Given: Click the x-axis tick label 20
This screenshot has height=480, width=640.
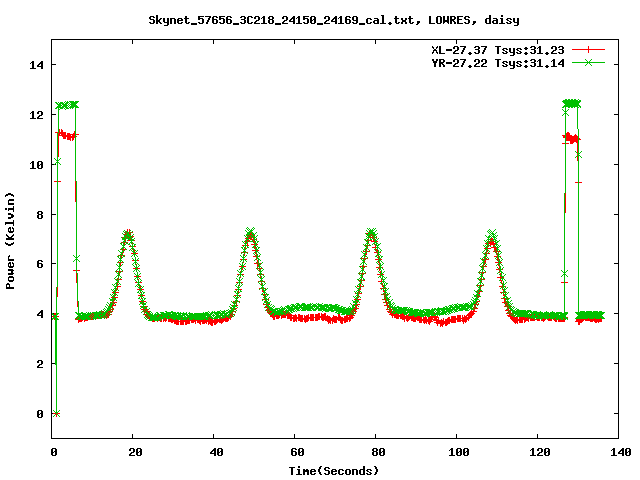Looking at the screenshot, I should click(136, 452).
